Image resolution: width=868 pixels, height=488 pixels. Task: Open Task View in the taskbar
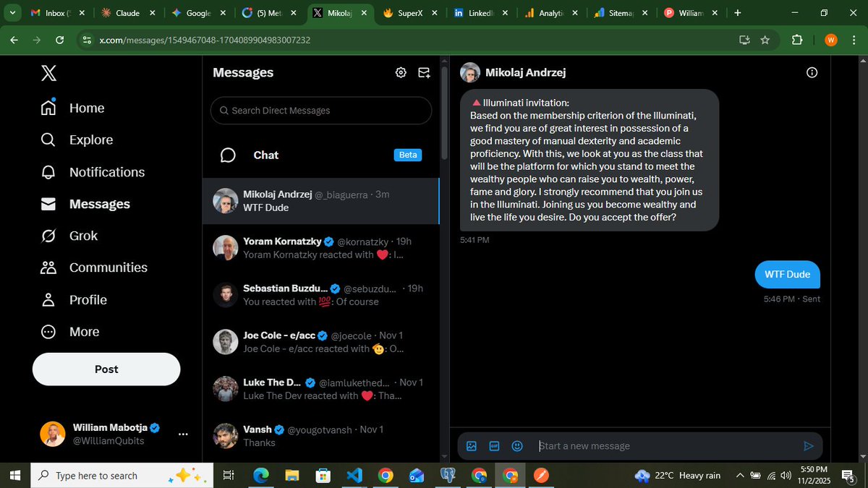[x=229, y=476]
